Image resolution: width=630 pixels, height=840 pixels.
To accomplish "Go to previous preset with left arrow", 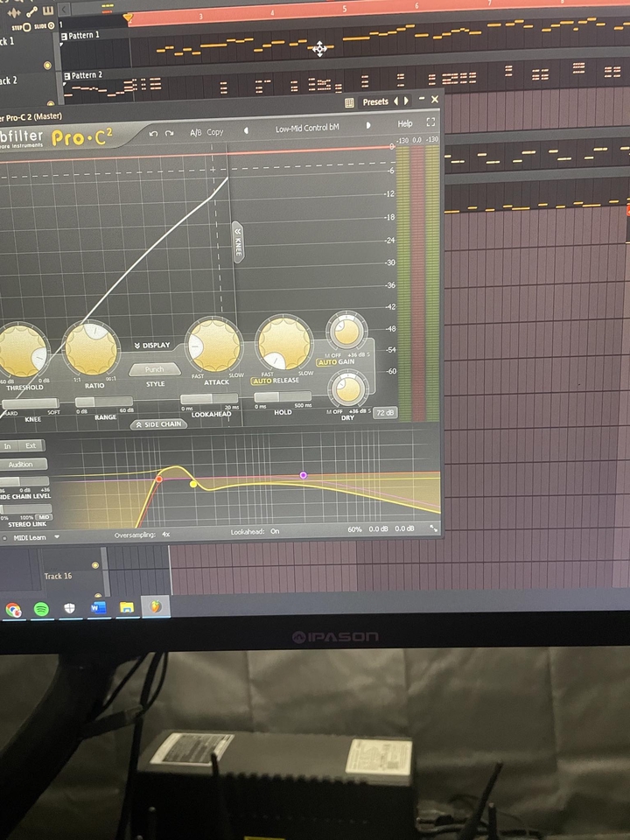I will [x=247, y=130].
